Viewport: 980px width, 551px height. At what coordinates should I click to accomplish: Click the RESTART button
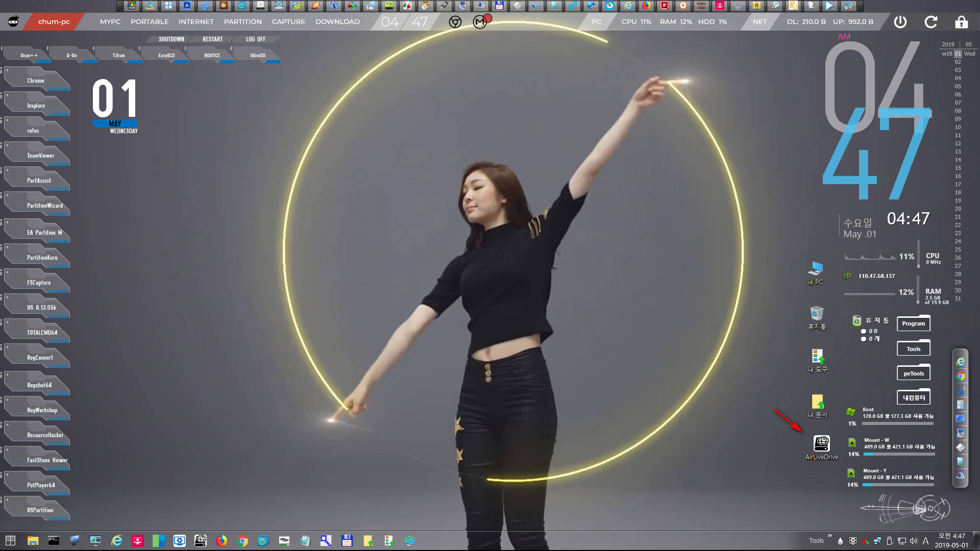point(213,39)
